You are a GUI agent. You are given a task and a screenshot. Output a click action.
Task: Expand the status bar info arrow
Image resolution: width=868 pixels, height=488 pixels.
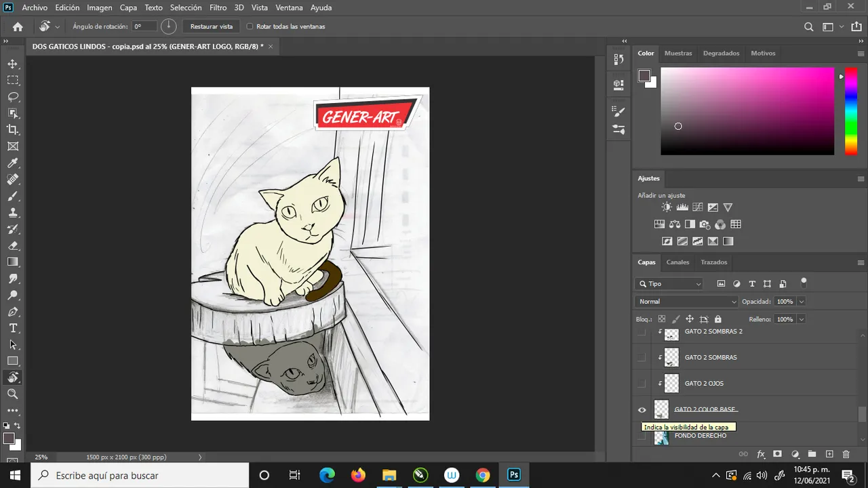pos(200,457)
